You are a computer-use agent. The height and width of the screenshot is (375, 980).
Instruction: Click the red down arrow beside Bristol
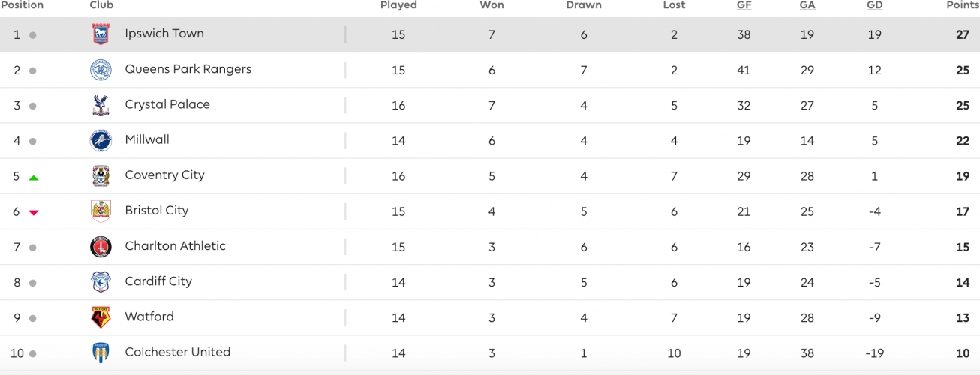[33, 213]
